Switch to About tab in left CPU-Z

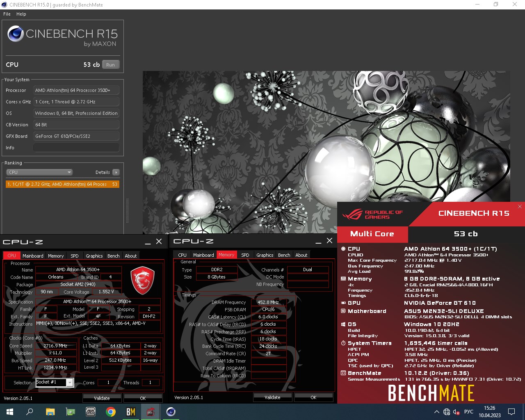(x=131, y=256)
